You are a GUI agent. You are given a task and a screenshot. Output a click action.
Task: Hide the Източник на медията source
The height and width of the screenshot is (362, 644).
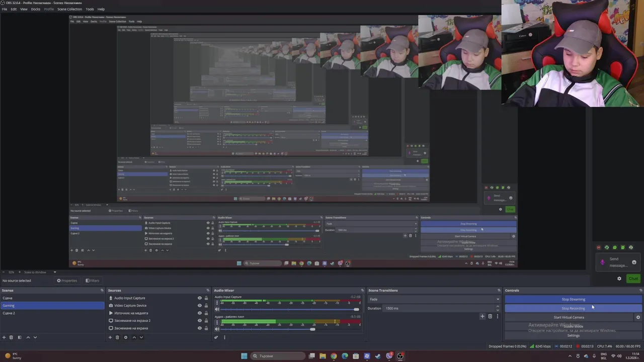199,313
